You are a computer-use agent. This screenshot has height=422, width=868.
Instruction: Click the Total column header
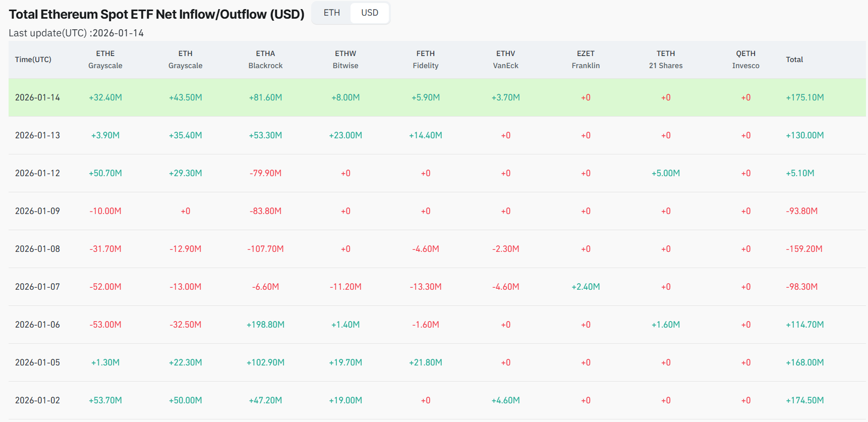pyautogui.click(x=794, y=60)
